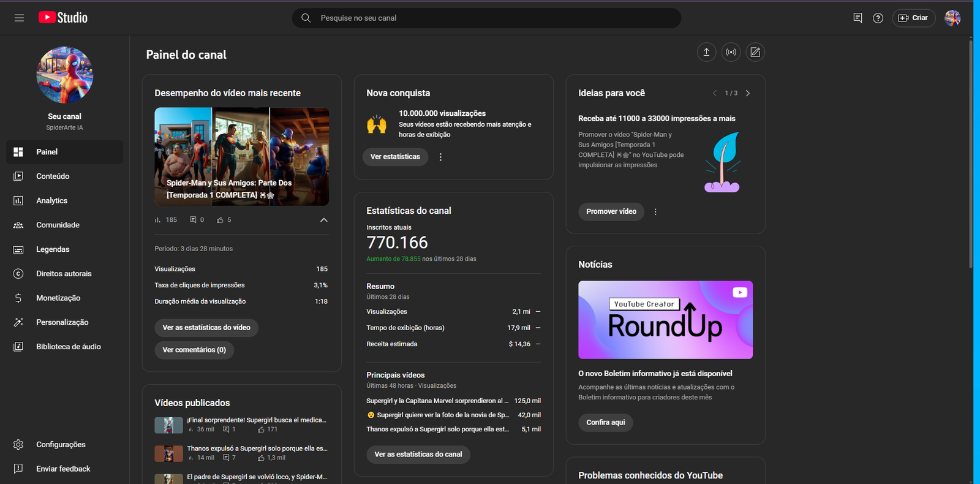980x484 pixels.
Task: Click the comments icon showing 0 under latest video
Action: (x=193, y=220)
